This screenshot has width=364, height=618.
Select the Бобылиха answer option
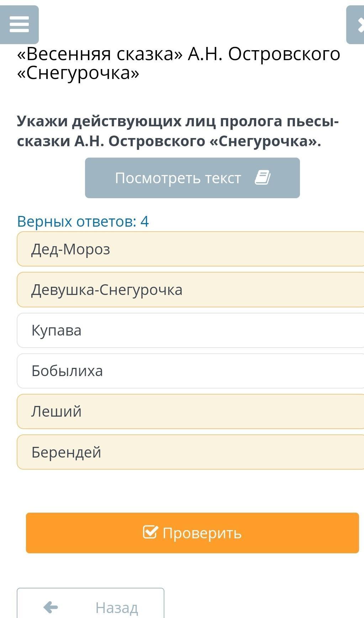190,371
